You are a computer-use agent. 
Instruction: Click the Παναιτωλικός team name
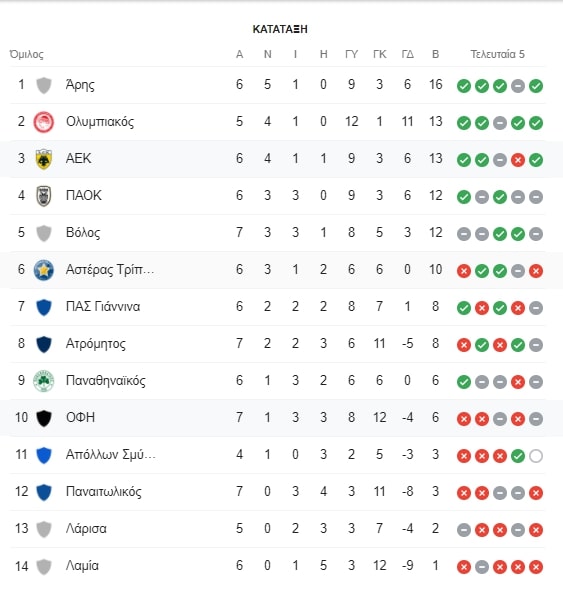click(104, 492)
